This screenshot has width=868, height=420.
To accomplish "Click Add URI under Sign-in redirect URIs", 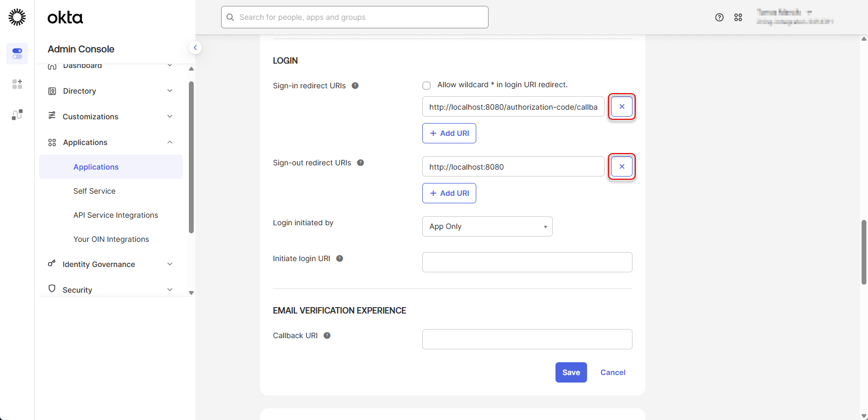I will point(449,133).
